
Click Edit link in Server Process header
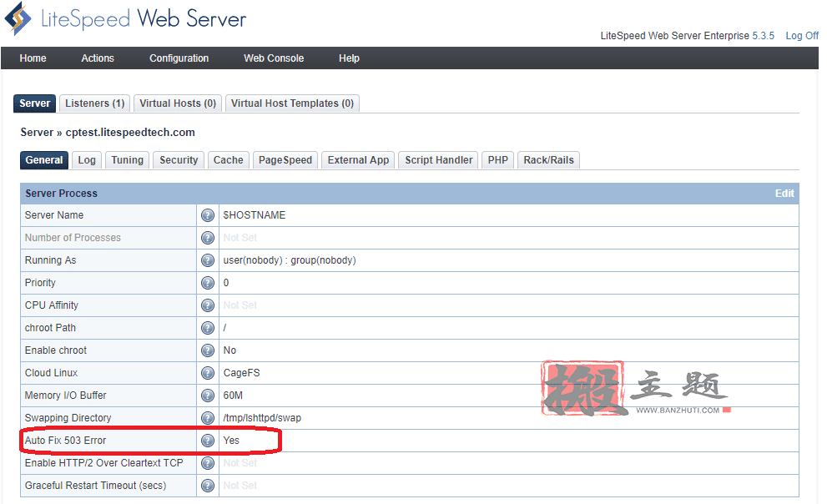784,194
